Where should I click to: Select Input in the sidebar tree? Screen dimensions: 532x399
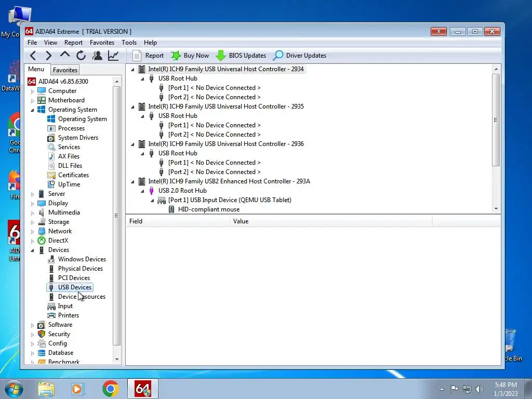(65, 306)
